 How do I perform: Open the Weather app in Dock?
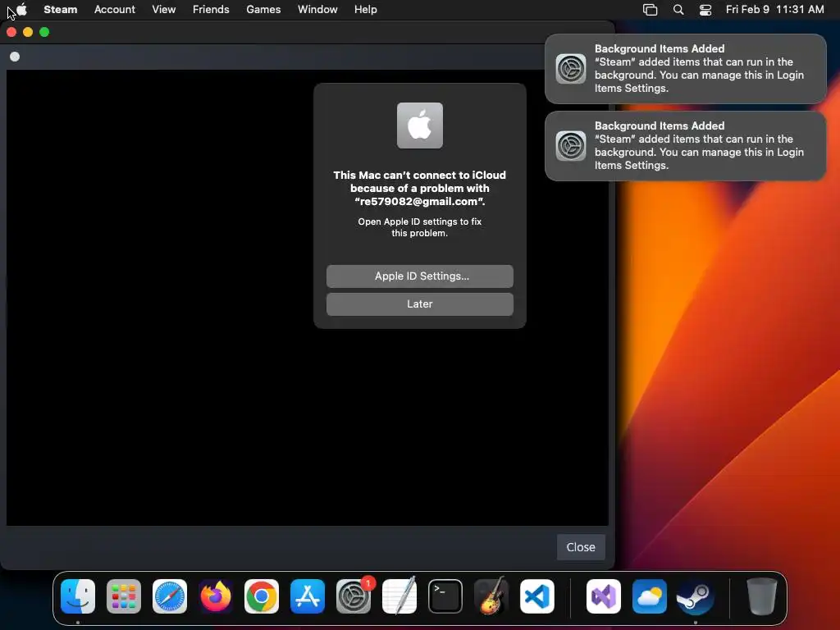[x=650, y=596]
